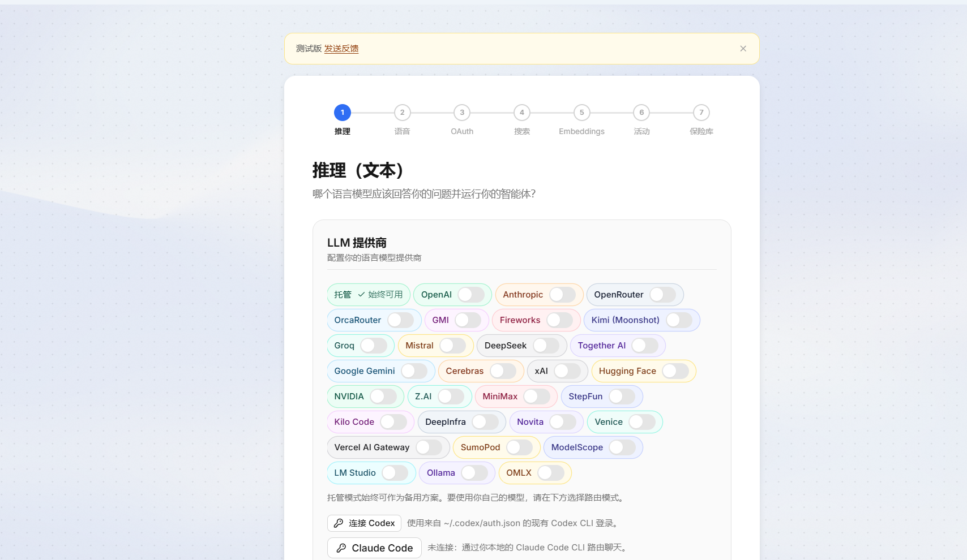Turn on NVIDIA provider toggle
This screenshot has height=560, width=967.
pos(383,397)
